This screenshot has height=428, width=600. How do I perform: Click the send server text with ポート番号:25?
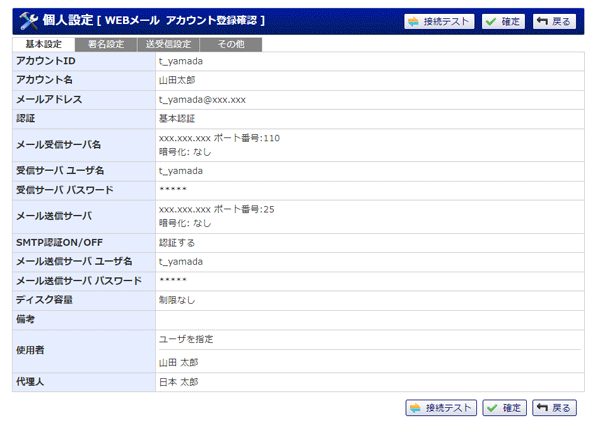pos(217,209)
